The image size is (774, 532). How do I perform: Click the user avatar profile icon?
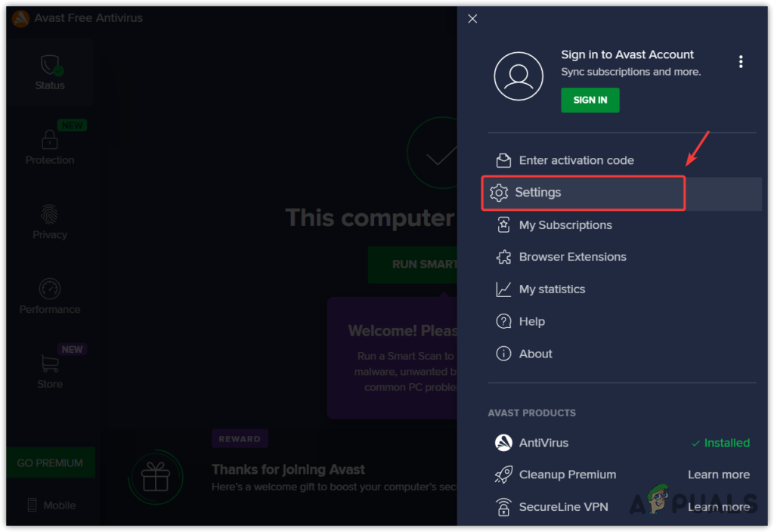point(519,76)
